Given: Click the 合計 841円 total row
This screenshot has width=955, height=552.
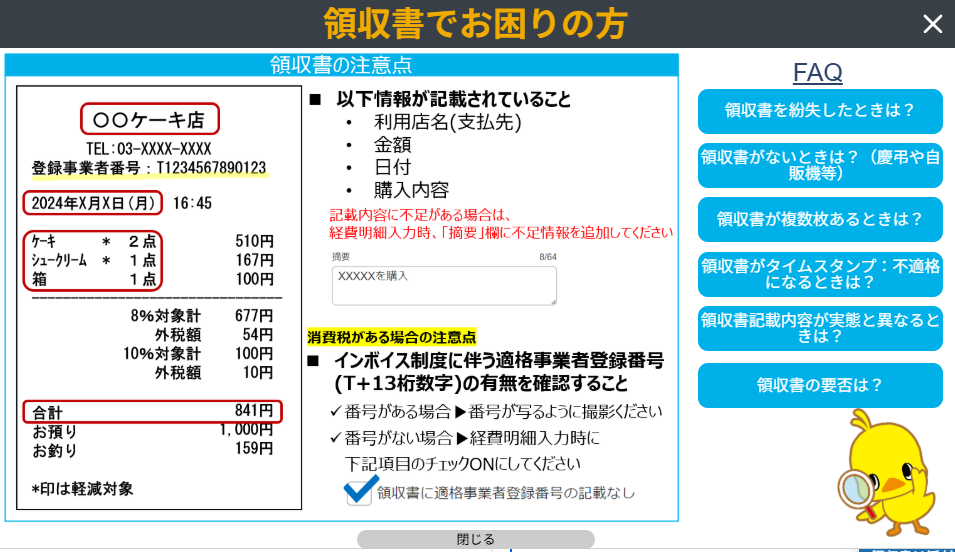Looking at the screenshot, I should 152,410.
